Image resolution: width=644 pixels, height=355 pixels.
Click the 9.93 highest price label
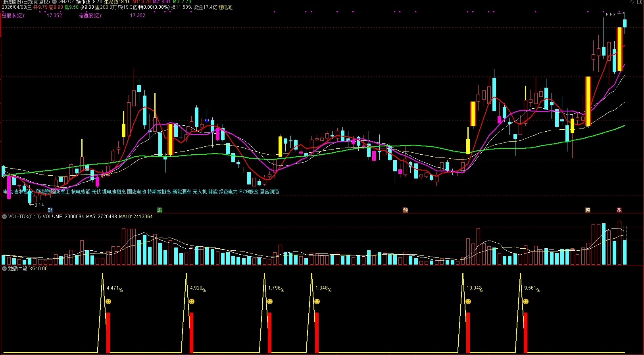point(611,15)
